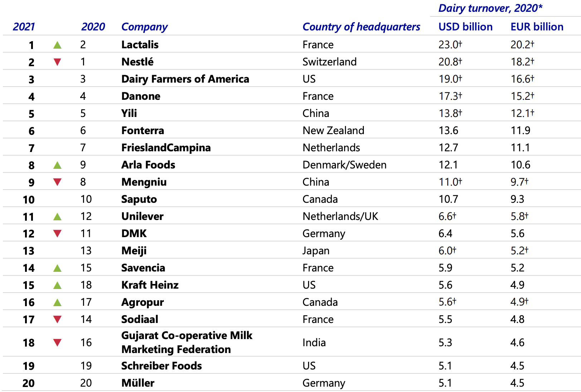
Task: Click the Fonterra company name
Action: click(x=143, y=131)
